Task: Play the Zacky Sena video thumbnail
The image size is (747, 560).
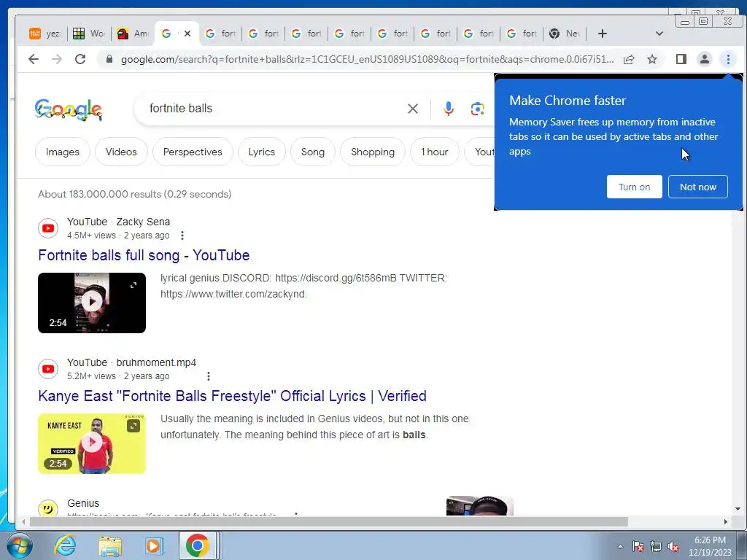Action: pyautogui.click(x=92, y=303)
